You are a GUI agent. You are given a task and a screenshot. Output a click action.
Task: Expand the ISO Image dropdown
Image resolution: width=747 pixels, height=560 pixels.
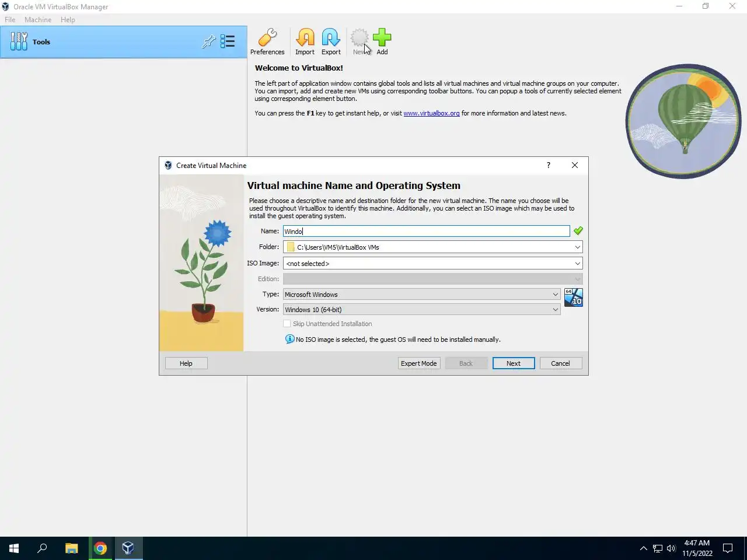577,264
